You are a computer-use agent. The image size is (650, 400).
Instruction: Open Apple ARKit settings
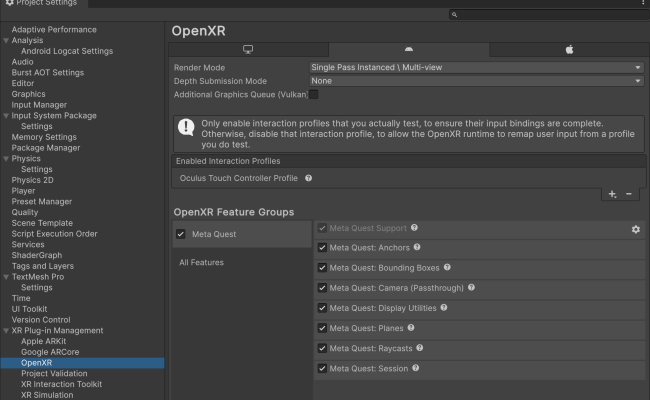tap(44, 342)
